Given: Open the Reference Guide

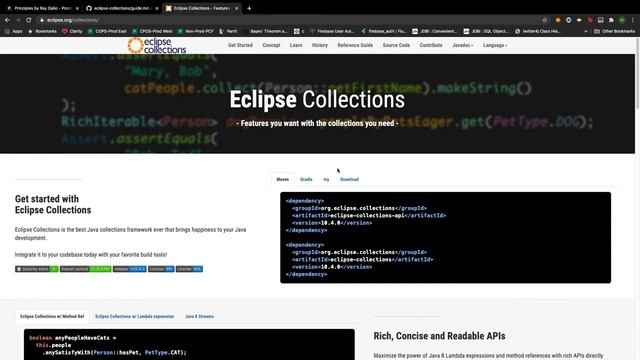Looking at the screenshot, I should [355, 45].
